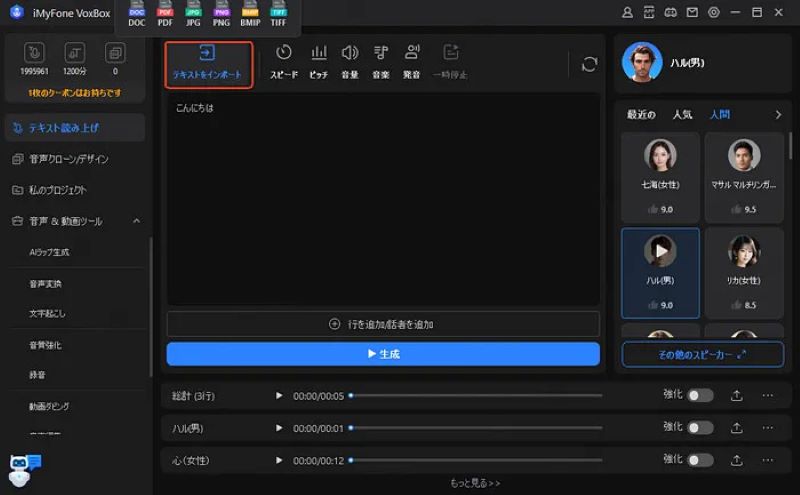The height and width of the screenshot is (495, 800).
Task: Export the 総計 (3行) audio track
Action: click(737, 395)
